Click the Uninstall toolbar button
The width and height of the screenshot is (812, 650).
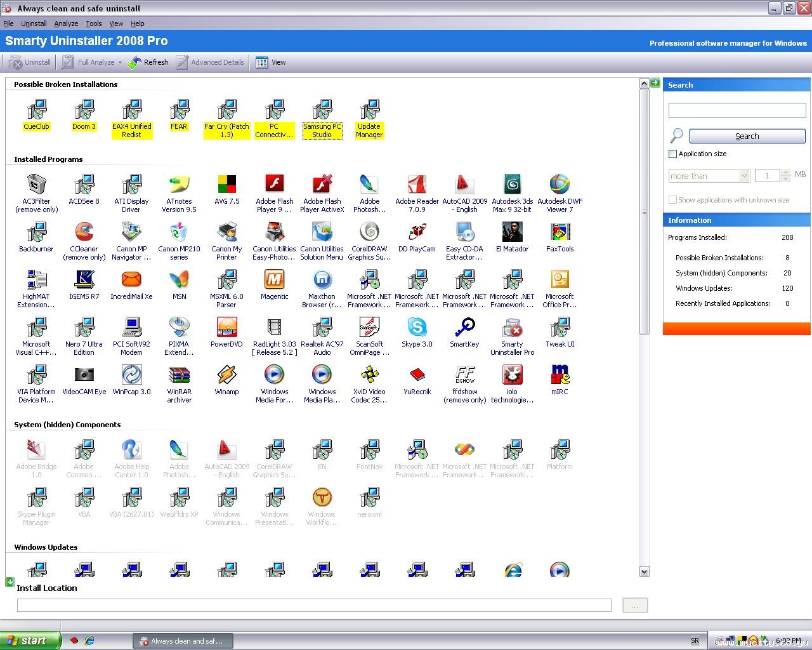(30, 62)
